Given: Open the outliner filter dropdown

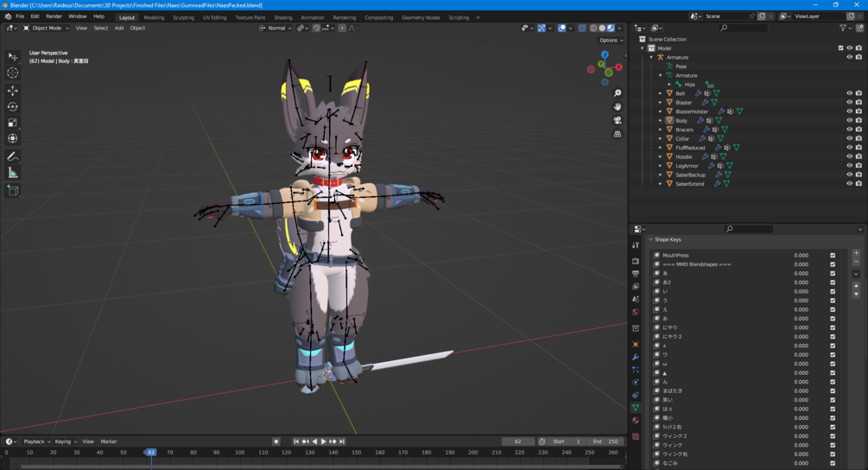Looking at the screenshot, I should click(845, 29).
